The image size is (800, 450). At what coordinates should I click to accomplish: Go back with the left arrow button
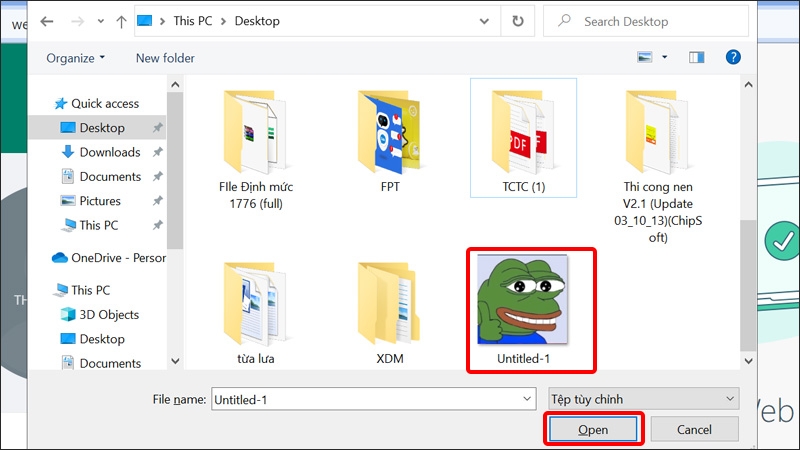click(x=47, y=21)
